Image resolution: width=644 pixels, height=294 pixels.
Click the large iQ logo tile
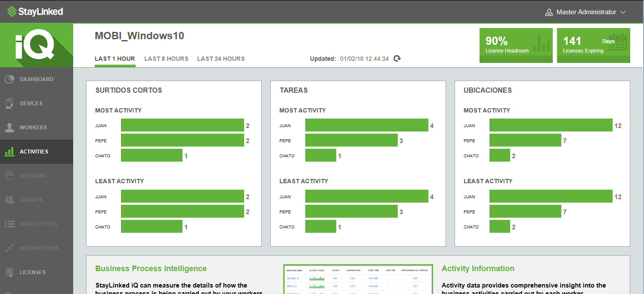(36, 45)
